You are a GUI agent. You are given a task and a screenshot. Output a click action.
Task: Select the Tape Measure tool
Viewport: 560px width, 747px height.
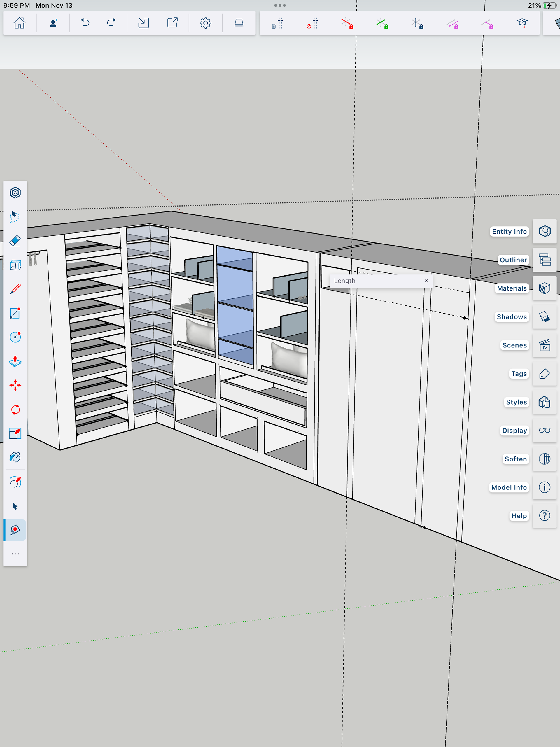(x=15, y=530)
